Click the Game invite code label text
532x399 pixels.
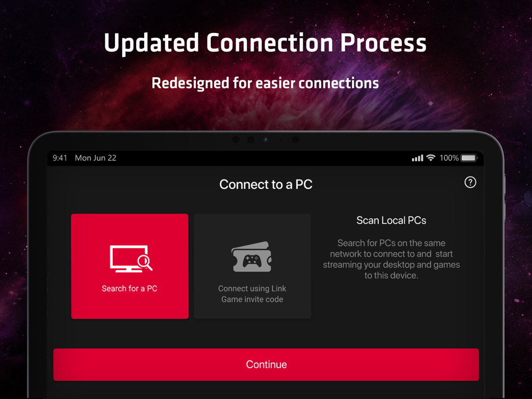point(252,299)
